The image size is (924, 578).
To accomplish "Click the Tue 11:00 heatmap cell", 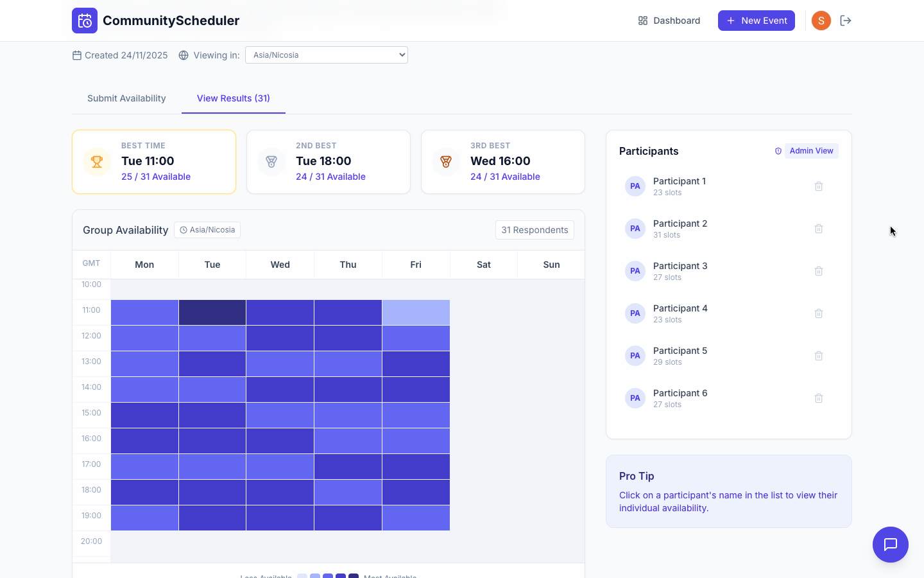I will (x=212, y=312).
